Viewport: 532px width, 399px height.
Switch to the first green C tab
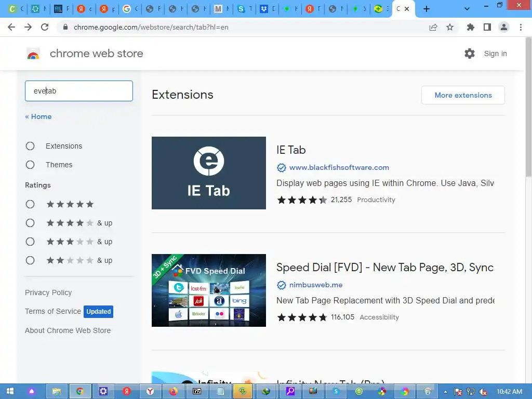point(15,9)
